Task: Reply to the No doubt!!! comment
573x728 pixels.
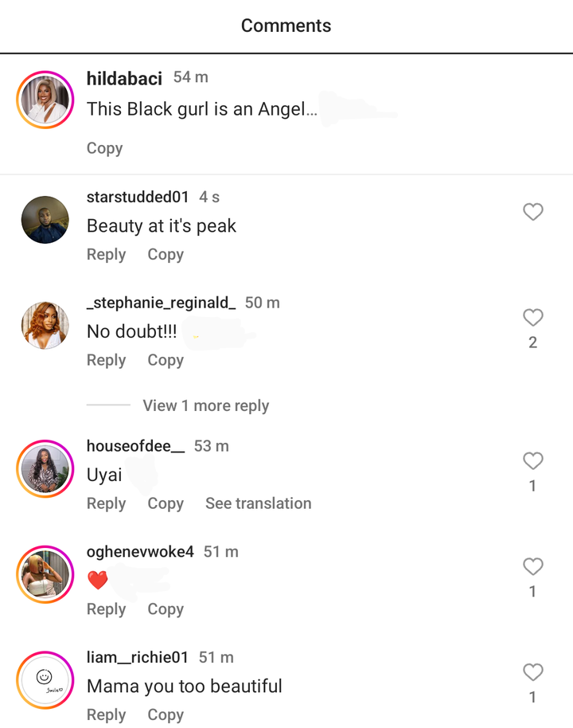Action: coord(107,360)
